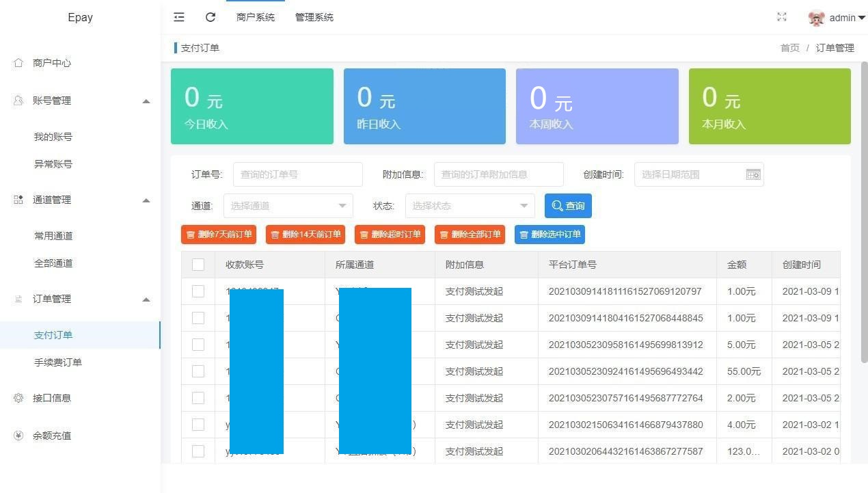Click the admin avatar picture
This screenshot has width=868, height=493.
tap(816, 18)
